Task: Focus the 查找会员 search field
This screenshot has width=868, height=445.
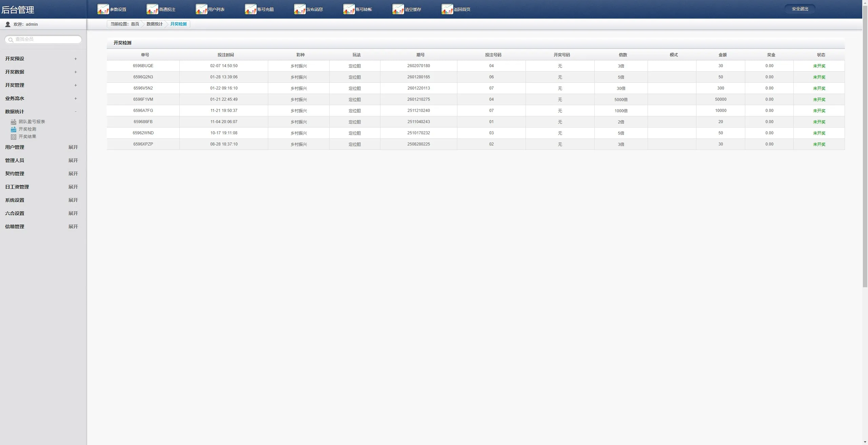Action: pyautogui.click(x=43, y=39)
